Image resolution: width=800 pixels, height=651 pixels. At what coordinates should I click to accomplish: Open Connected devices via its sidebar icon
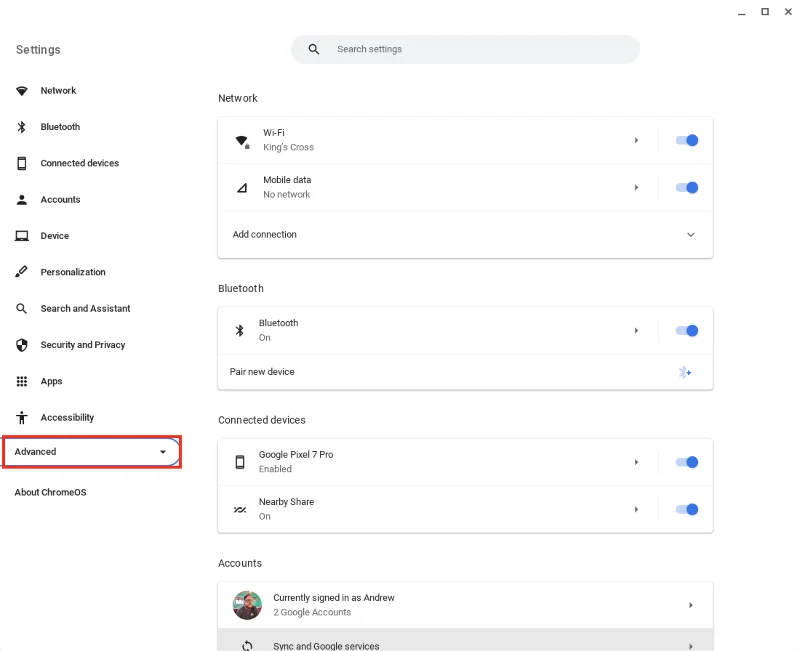point(22,163)
